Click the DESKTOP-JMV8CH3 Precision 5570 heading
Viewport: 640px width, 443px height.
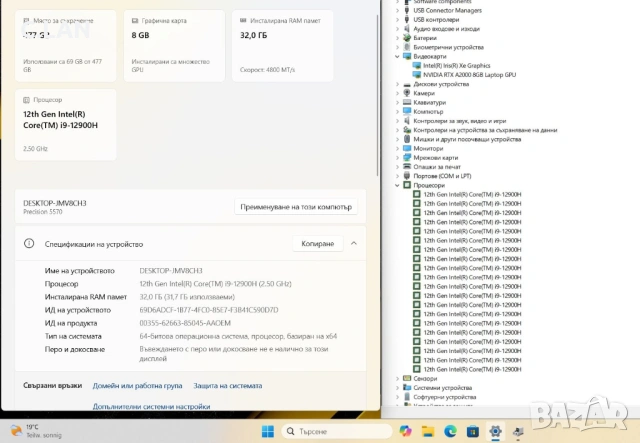pos(55,207)
